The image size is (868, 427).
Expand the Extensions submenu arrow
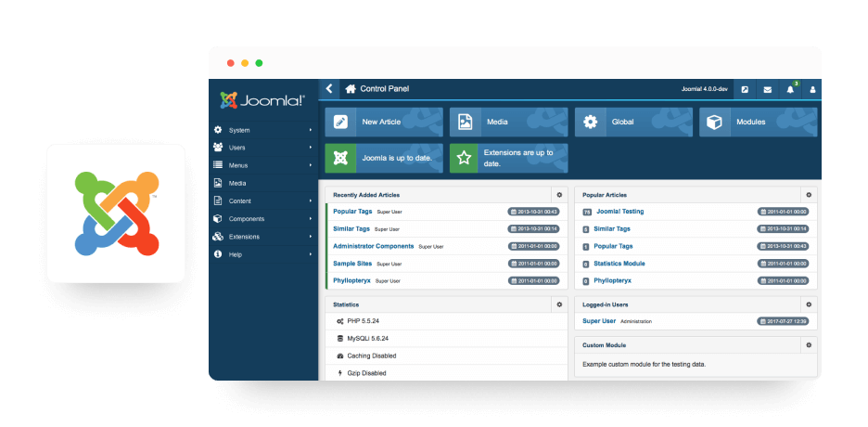[311, 237]
